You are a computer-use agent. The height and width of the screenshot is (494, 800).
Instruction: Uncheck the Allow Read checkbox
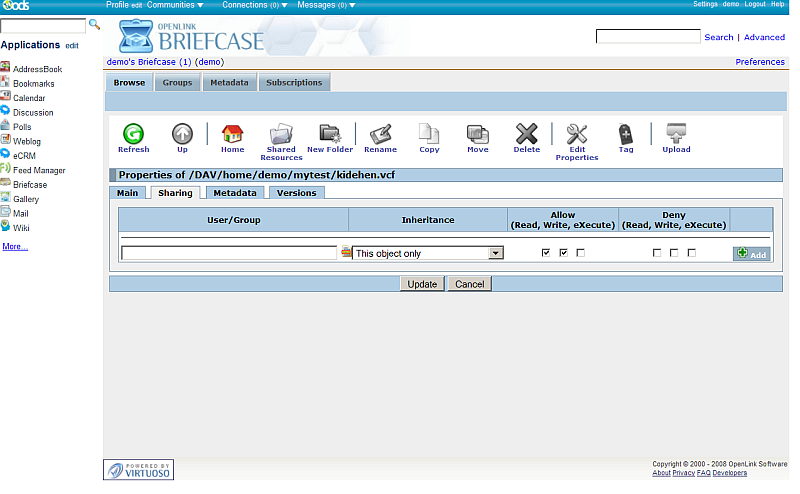pyautogui.click(x=546, y=253)
